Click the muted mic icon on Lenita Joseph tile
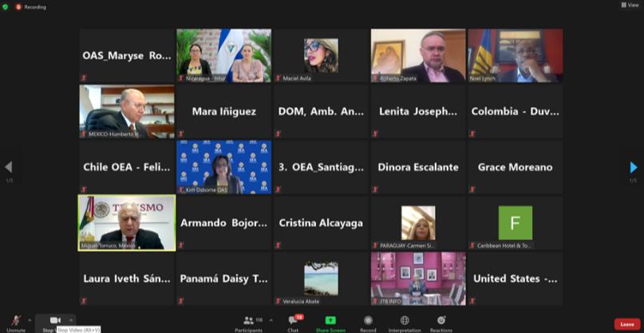644x333 pixels. (375, 133)
